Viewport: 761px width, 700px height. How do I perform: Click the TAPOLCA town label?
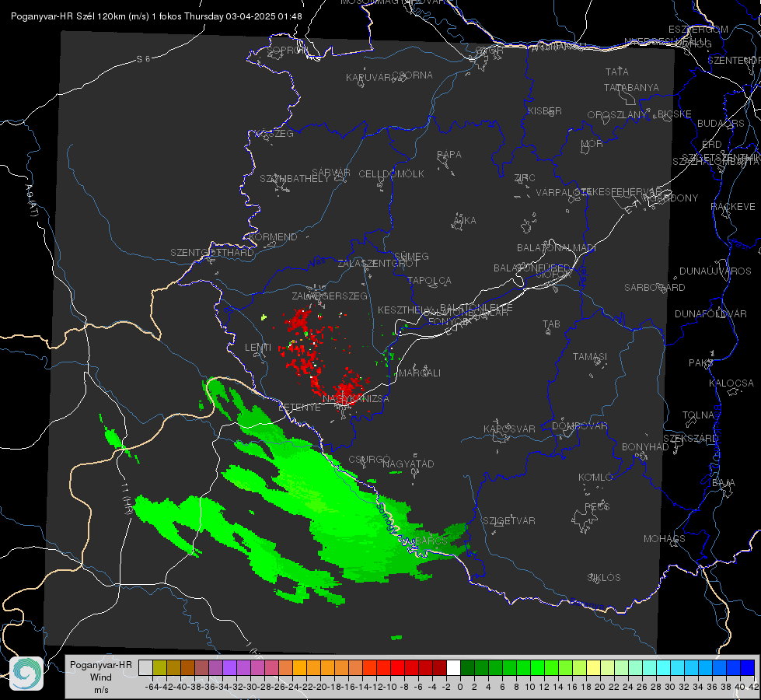pos(429,281)
